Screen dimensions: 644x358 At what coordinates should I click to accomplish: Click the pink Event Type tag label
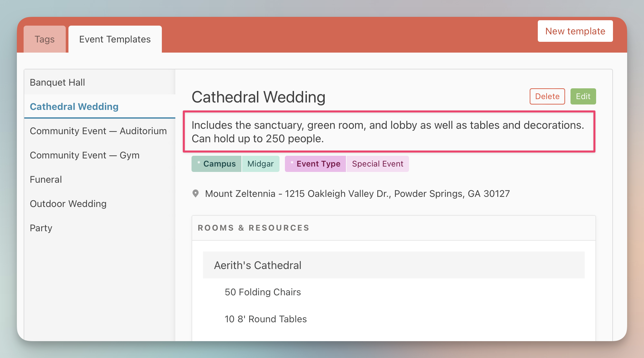tap(315, 164)
